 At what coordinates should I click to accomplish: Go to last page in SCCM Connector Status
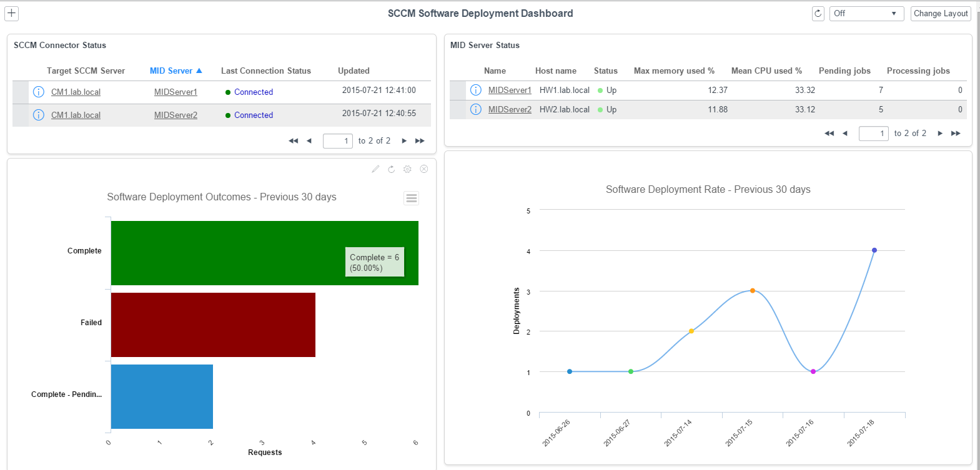click(420, 141)
